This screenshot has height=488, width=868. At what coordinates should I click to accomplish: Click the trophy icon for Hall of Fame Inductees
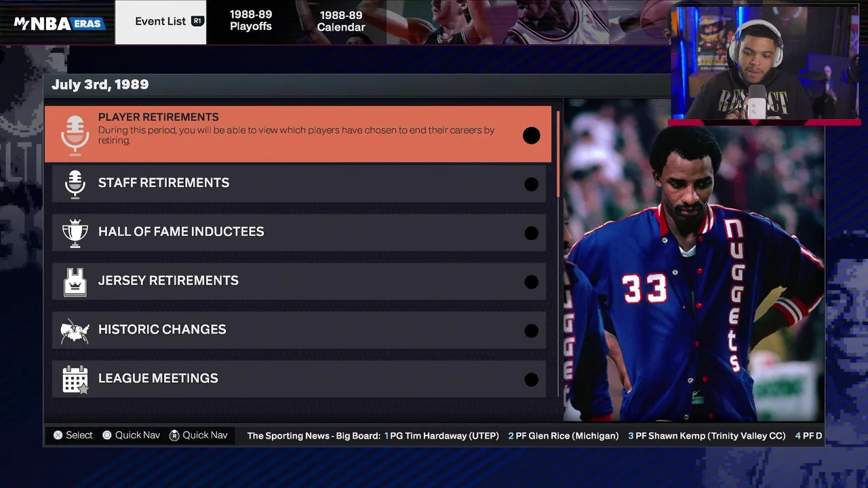click(x=75, y=232)
